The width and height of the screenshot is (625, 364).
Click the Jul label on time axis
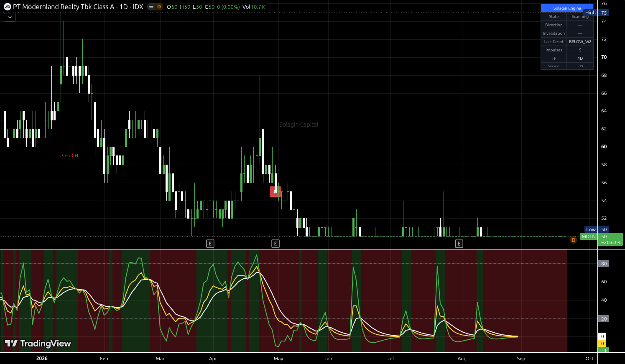point(390,359)
